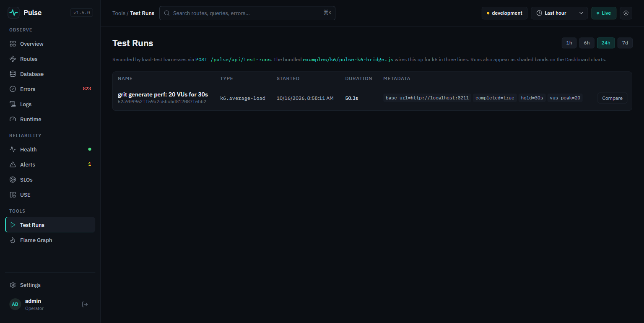Click the Settings gear icon
644x323 pixels.
(13, 285)
